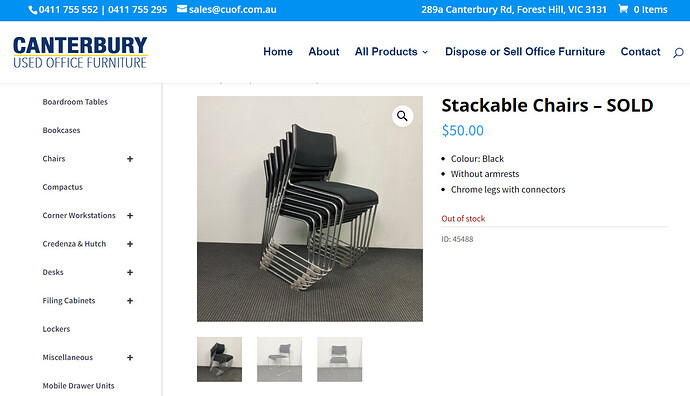This screenshot has width=690, height=396.
Task: Open the Boardroom Tables category link
Action: (x=75, y=102)
